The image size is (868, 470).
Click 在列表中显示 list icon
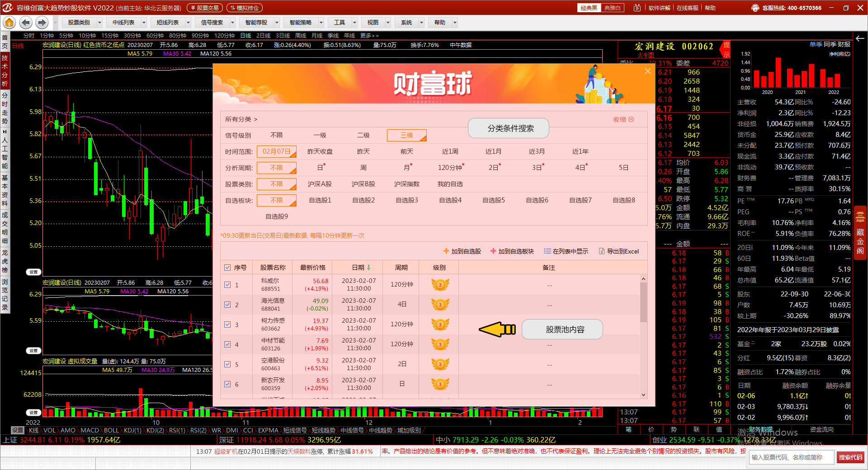tap(547, 251)
